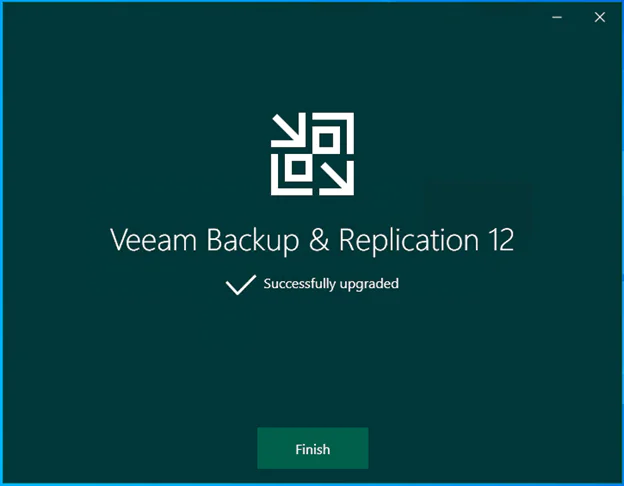The width and height of the screenshot is (624, 486).
Task: Close the Veeam upgrade wizard
Action: [x=600, y=17]
